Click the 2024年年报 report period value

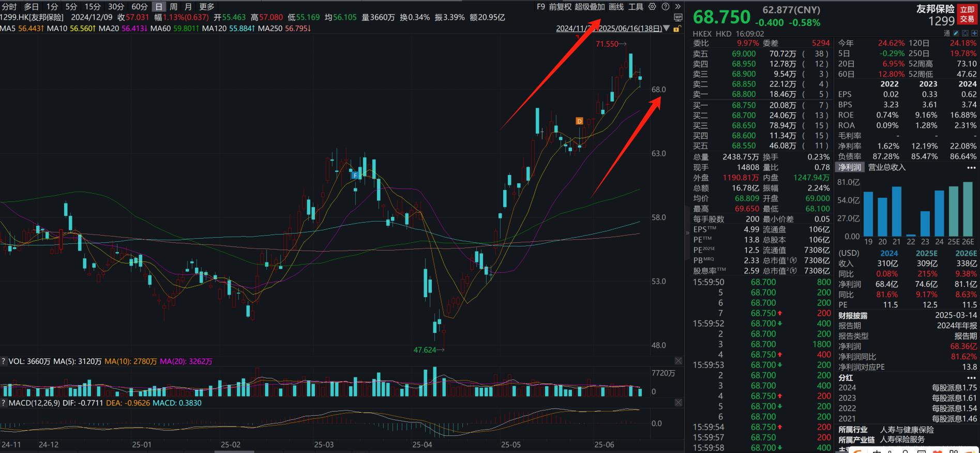[957, 326]
